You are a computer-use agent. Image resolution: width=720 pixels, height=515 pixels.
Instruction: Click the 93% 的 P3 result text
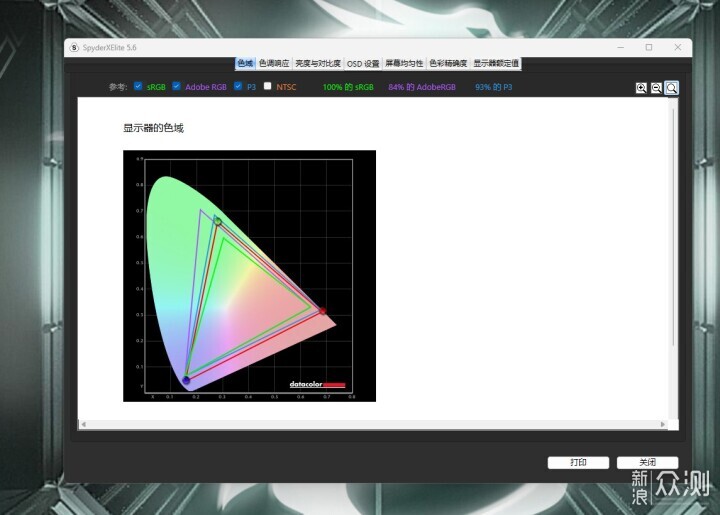[x=494, y=87]
